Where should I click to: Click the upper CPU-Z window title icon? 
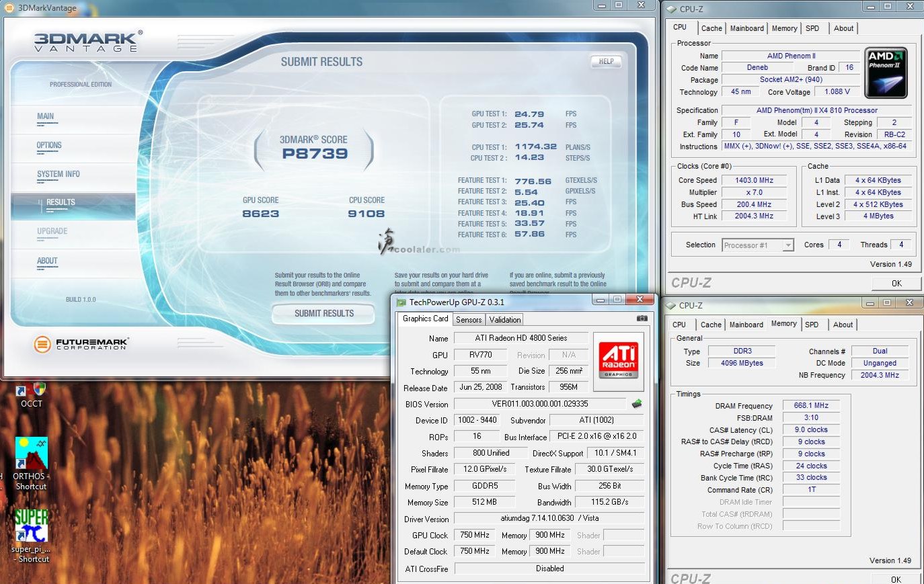(x=671, y=9)
